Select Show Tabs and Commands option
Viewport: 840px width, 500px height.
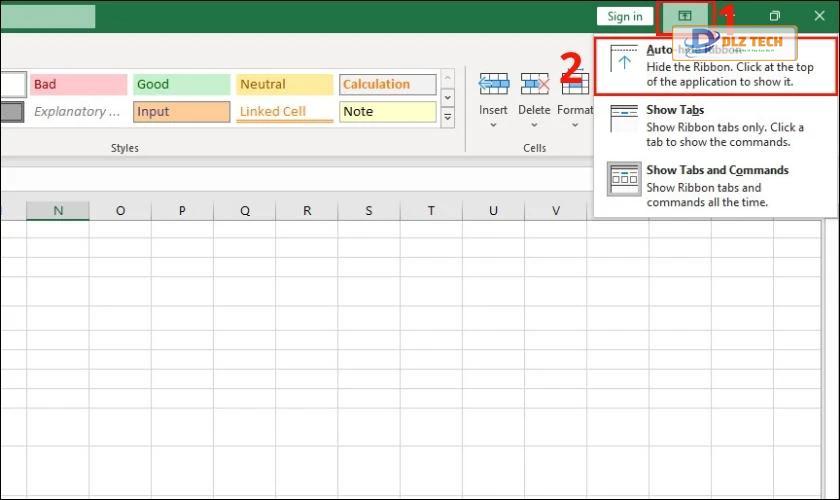tap(715, 185)
